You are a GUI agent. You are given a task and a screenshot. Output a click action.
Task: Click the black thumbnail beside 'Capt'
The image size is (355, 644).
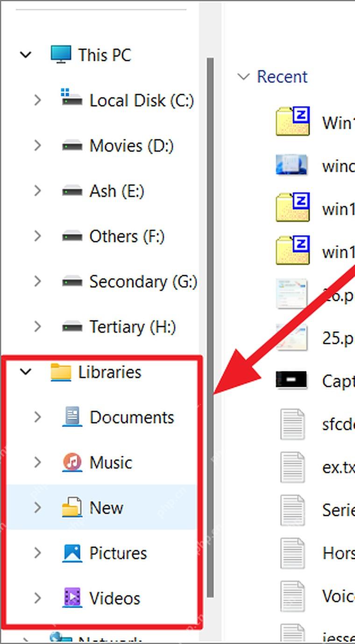pos(291,380)
